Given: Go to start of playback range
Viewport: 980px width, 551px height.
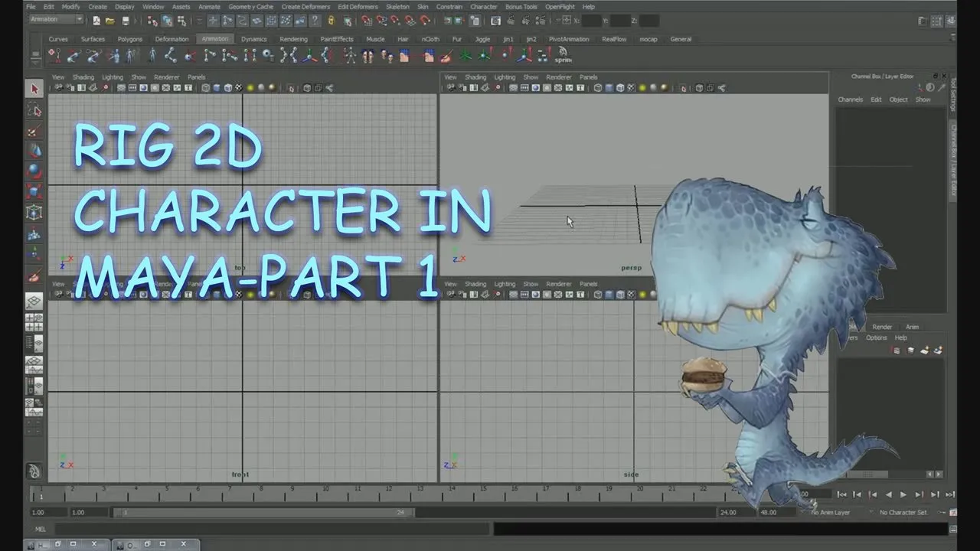Looking at the screenshot, I should point(841,494).
